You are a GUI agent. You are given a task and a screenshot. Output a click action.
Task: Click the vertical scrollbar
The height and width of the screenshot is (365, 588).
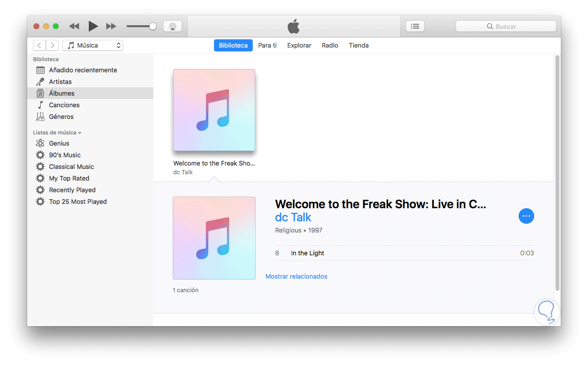[557, 173]
